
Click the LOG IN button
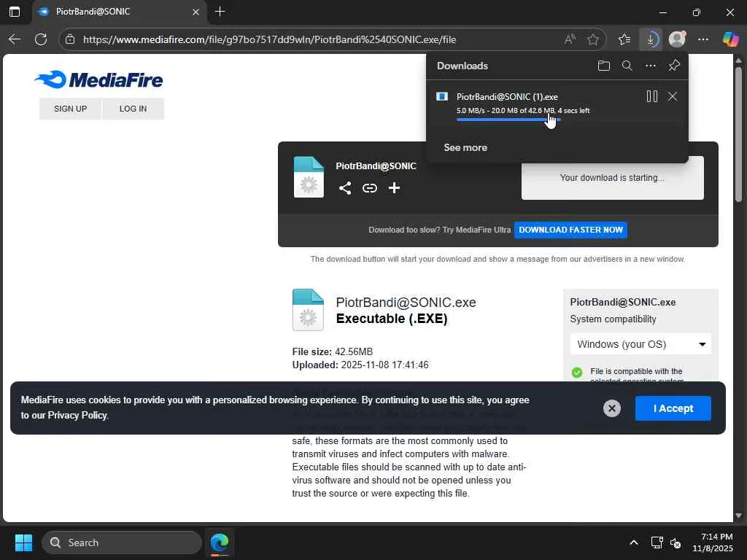(x=133, y=109)
